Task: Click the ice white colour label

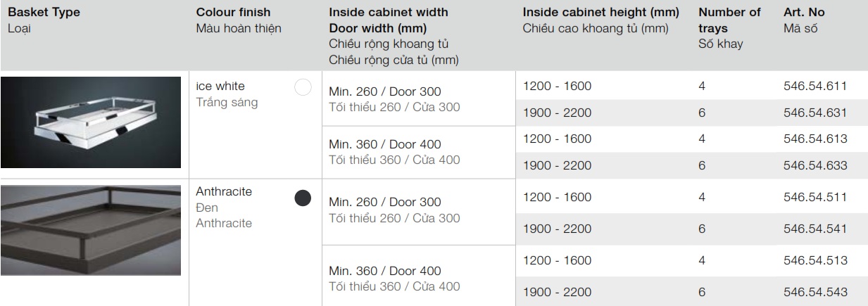Action: [220, 86]
